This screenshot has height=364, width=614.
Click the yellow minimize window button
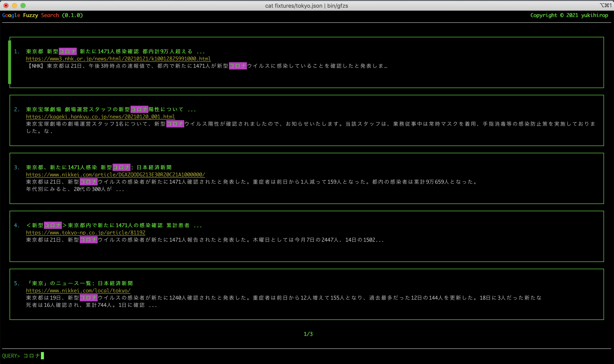tap(14, 5)
